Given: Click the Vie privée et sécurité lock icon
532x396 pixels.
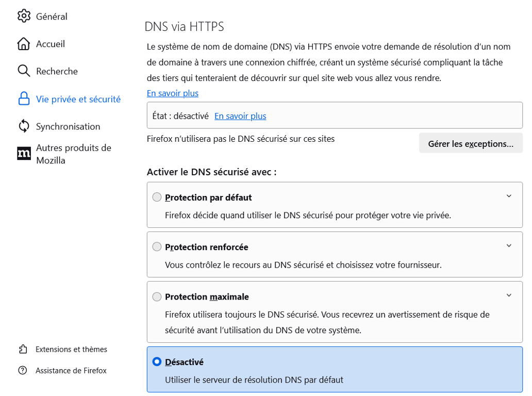Looking at the screenshot, I should coord(24,98).
